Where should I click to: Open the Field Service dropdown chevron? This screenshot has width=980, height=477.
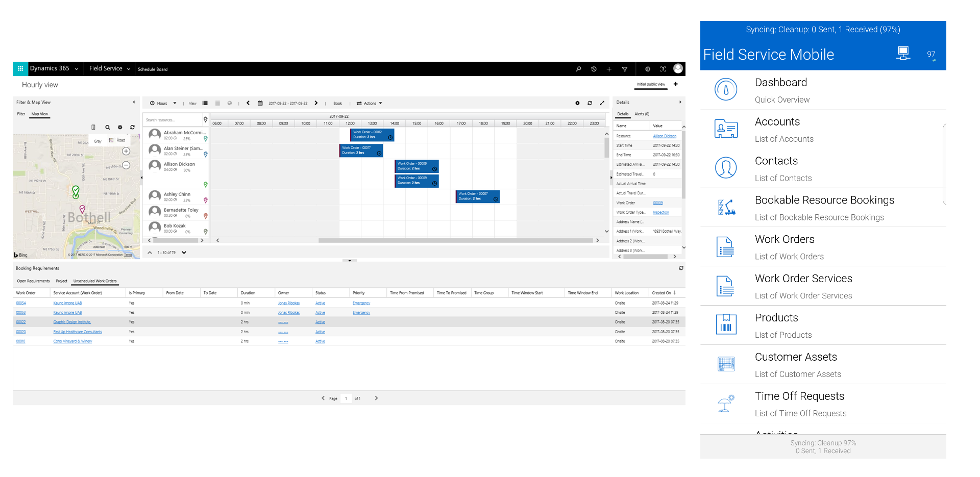(129, 69)
